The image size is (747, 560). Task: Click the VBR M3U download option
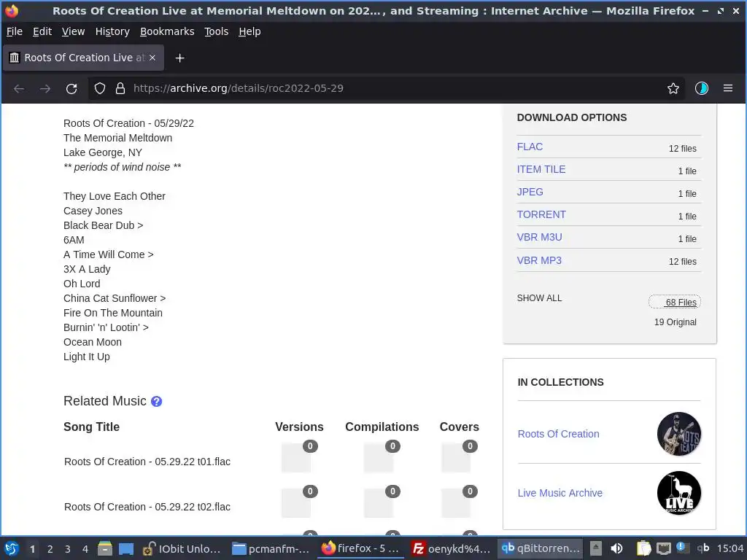click(x=539, y=237)
